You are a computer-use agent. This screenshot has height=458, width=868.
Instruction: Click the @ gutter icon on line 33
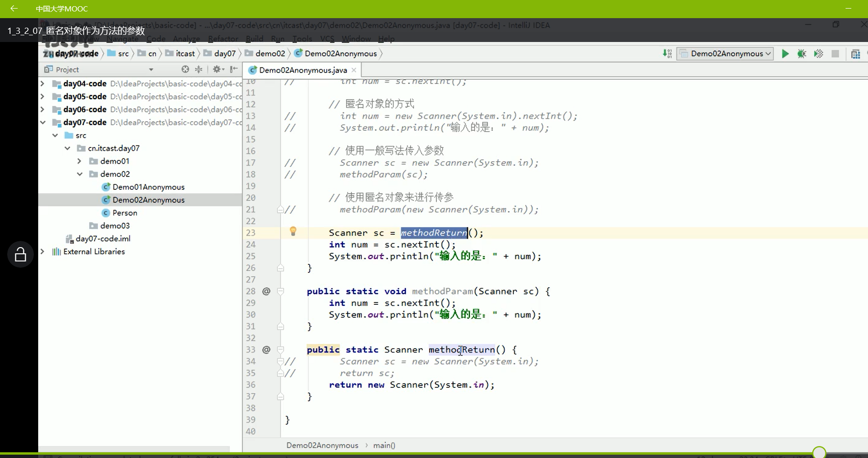266,350
